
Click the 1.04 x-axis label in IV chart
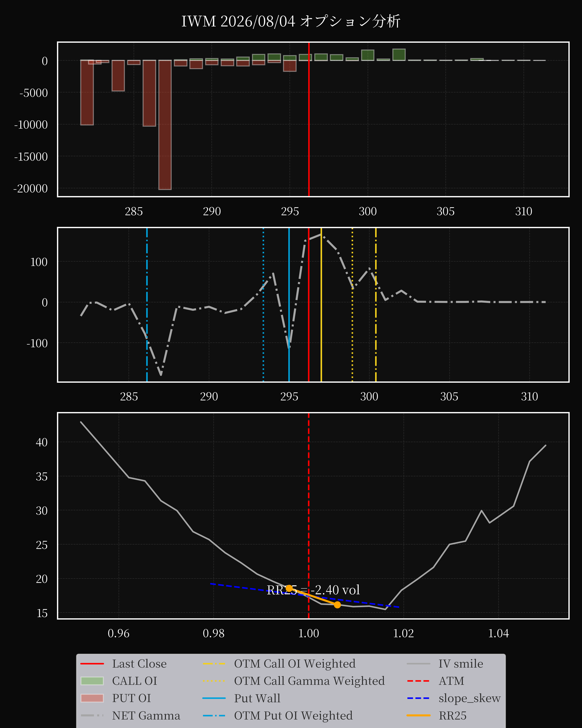[498, 633]
